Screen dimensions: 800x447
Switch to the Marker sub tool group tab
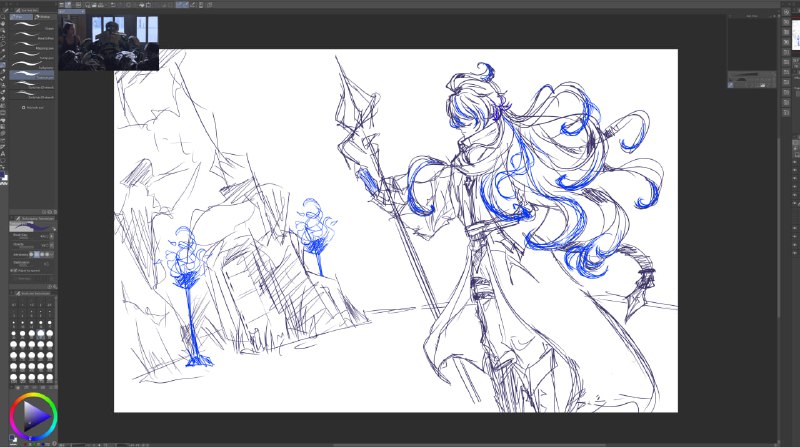pyautogui.click(x=45, y=17)
